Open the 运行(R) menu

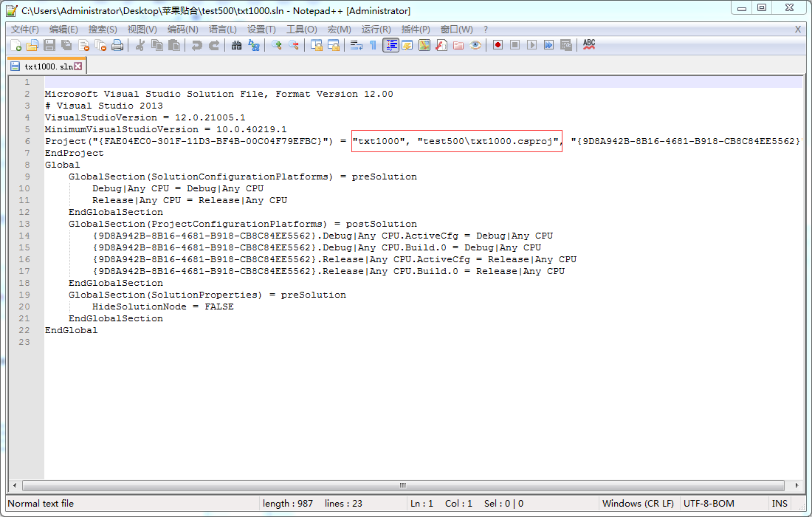coord(376,29)
